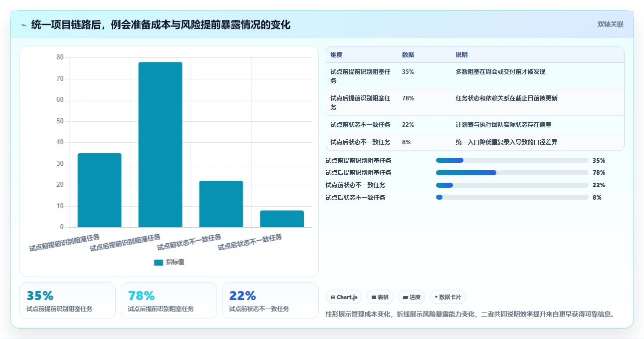Click the 8% progress bar track
The width and height of the screenshot is (644, 339).
(512, 198)
